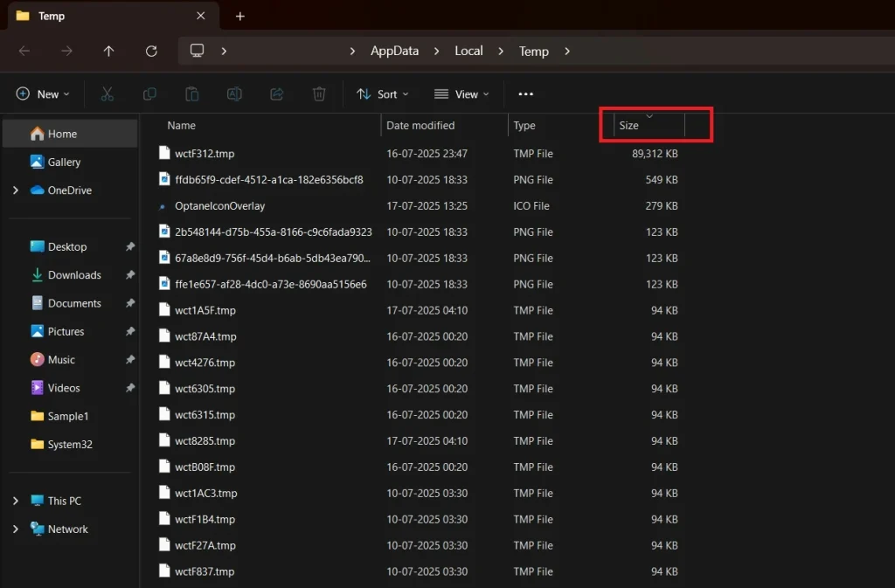895x588 pixels.
Task: Open the Sort dropdown menu
Action: [383, 94]
